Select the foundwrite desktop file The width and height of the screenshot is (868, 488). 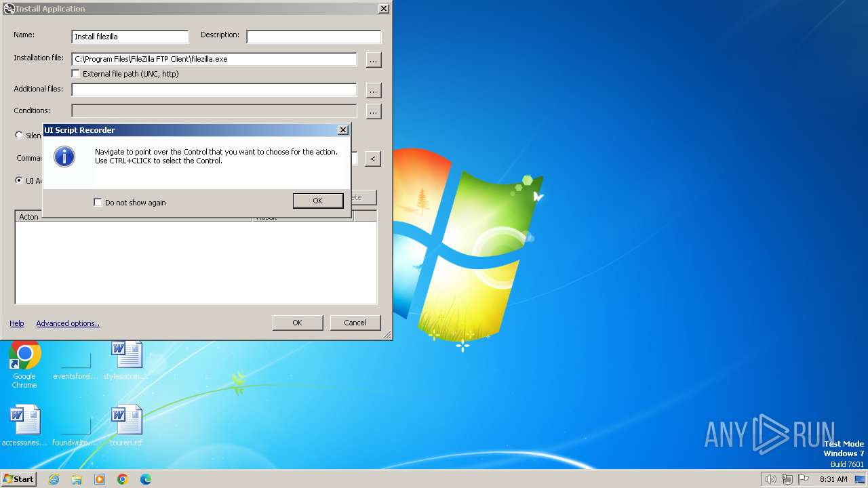[x=76, y=430]
